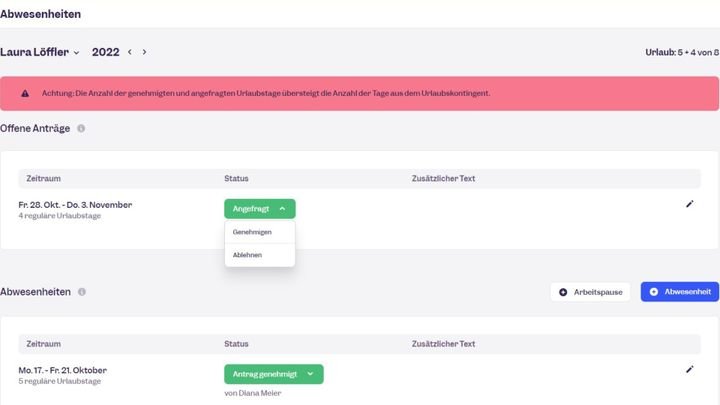The height and width of the screenshot is (405, 720).
Task: Click the Status column header in the Abwesenheiten table
Action: point(236,343)
